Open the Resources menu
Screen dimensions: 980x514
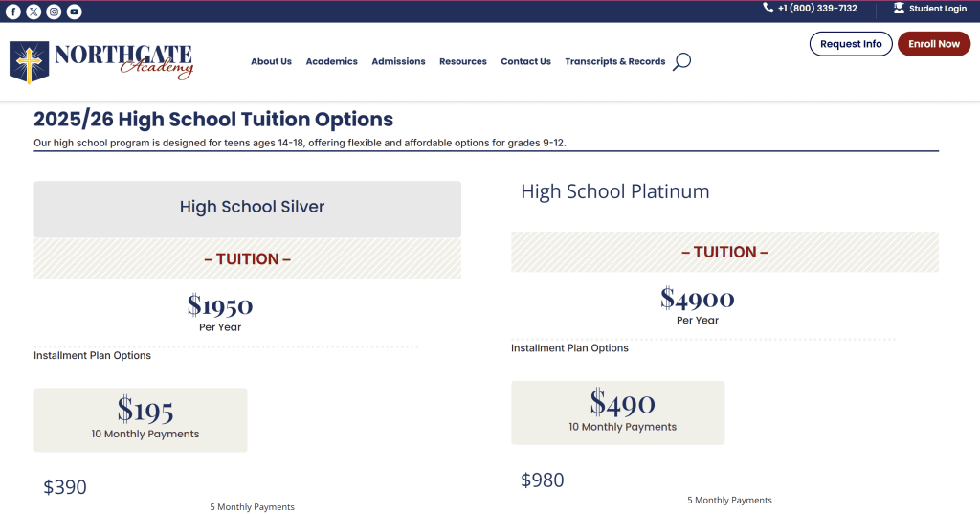463,61
